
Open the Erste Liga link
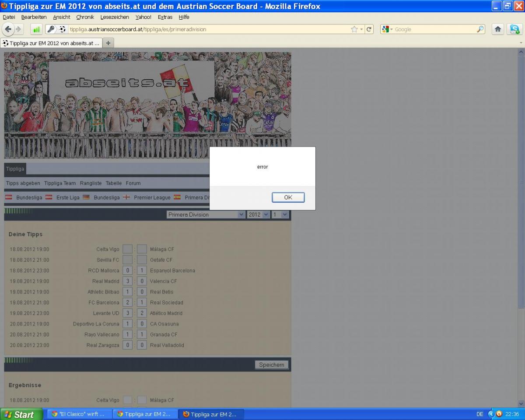(68, 198)
